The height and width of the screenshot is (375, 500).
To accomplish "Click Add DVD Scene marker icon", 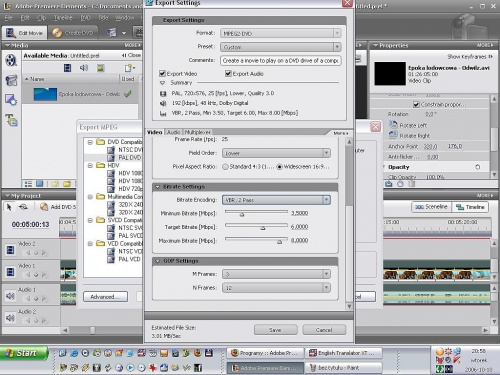I will tap(44, 207).
